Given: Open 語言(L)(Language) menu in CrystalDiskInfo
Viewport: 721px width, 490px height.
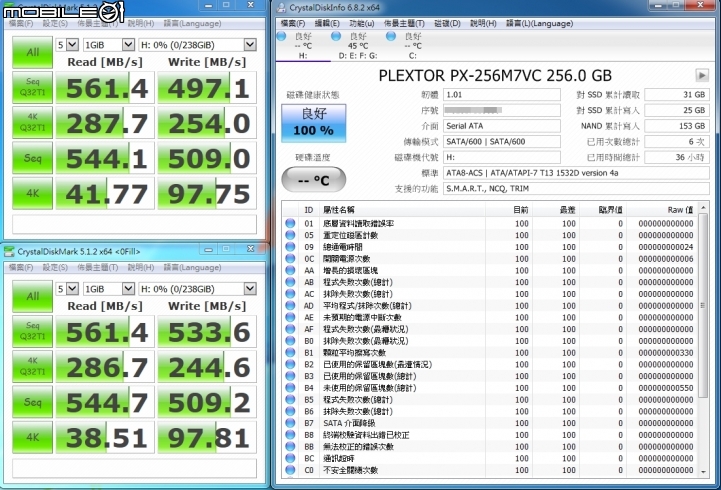Looking at the screenshot, I should (539, 23).
